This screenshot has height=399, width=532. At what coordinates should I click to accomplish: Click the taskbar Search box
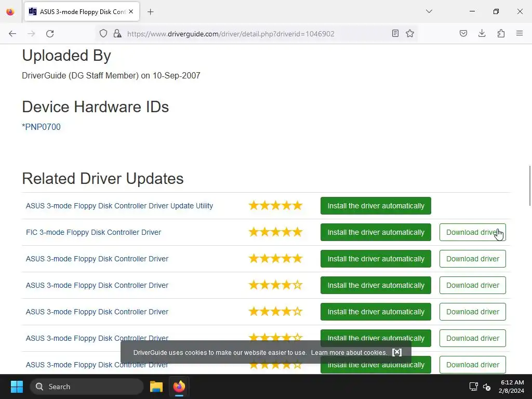[87, 387]
